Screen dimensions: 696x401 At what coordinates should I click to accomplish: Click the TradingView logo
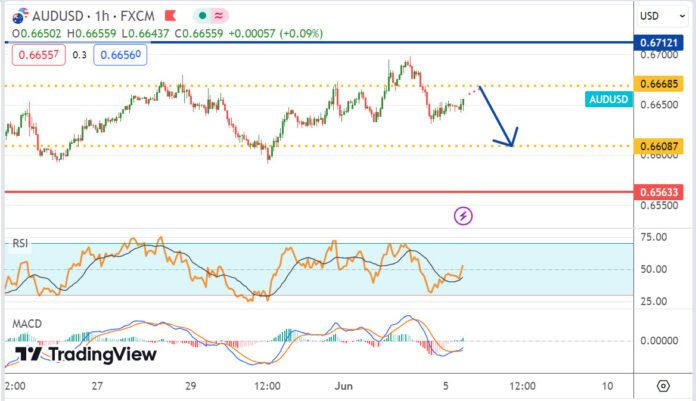click(x=87, y=355)
